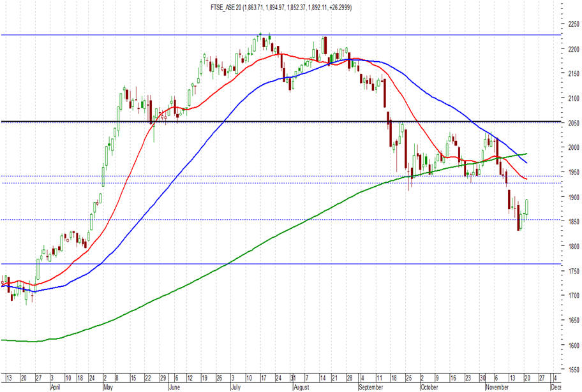Select the 2200 price axis label
The image size is (582, 392).
click(574, 49)
